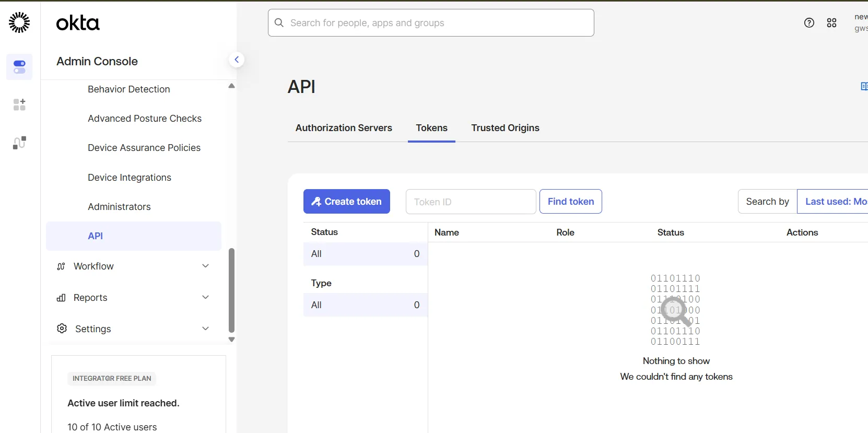Open the documentation icon beside API heading
Screen dimensions: 868x433
point(864,86)
